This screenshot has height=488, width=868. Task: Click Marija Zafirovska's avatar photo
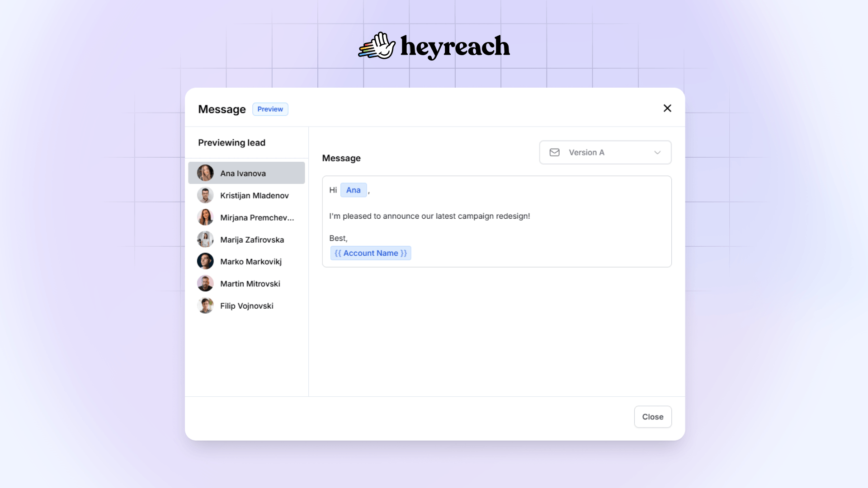pyautogui.click(x=205, y=239)
